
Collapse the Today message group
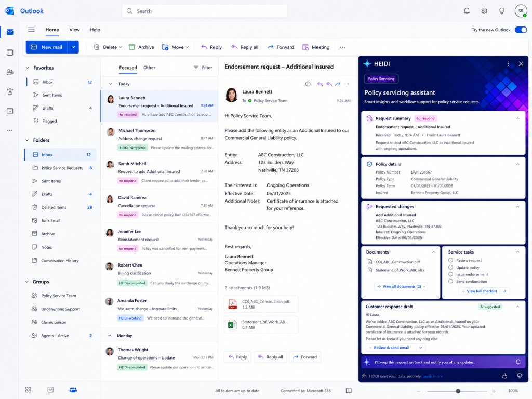tap(110, 84)
